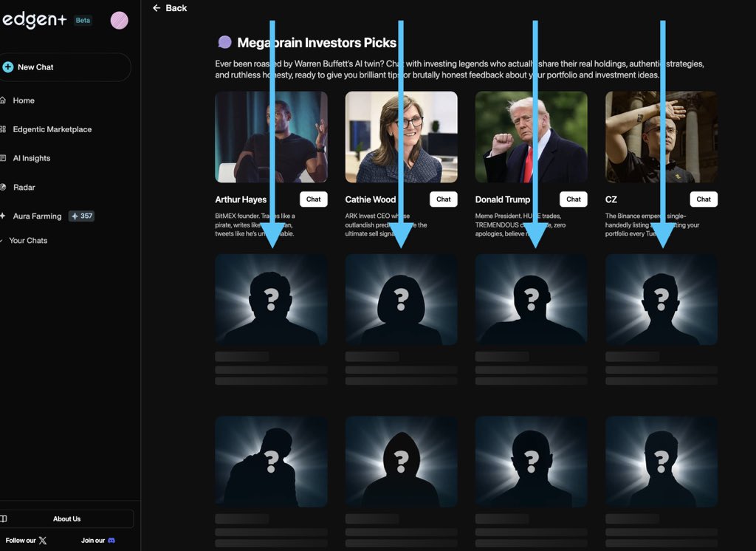Image resolution: width=756 pixels, height=551 pixels.
Task: Click description starting 'The Binance emperor'
Action: (x=653, y=225)
